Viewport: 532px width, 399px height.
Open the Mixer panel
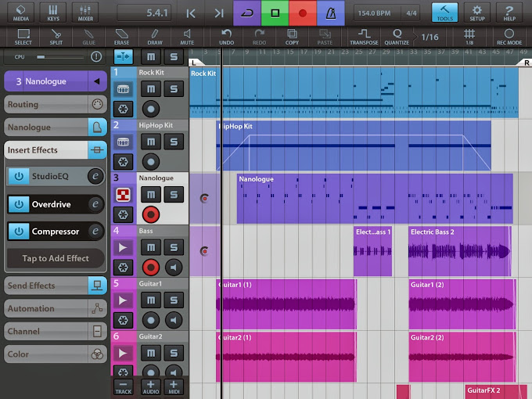coord(84,13)
